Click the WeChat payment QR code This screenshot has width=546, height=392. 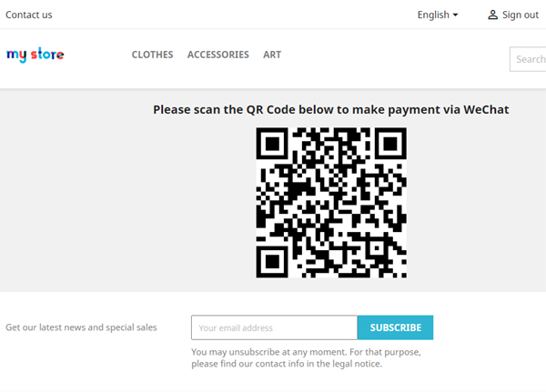pyautogui.click(x=331, y=203)
